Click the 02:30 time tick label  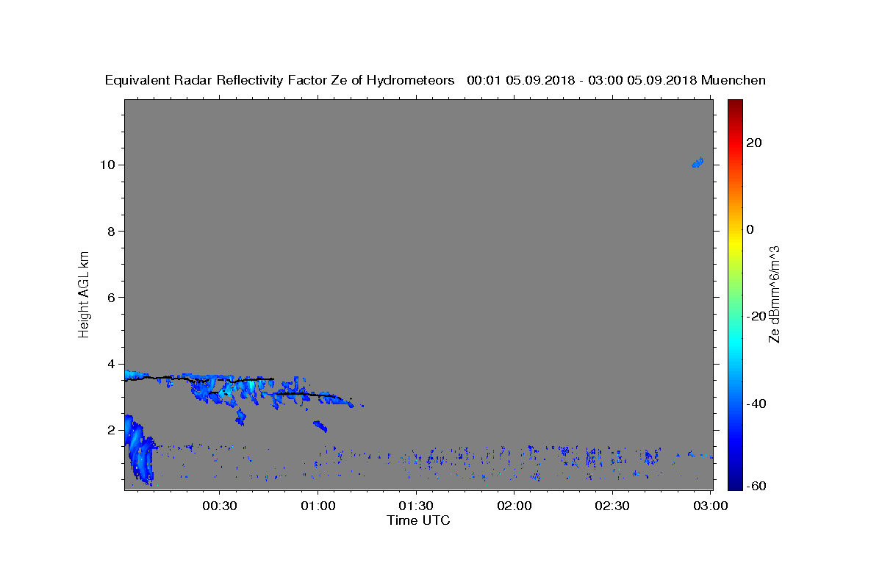(612, 506)
